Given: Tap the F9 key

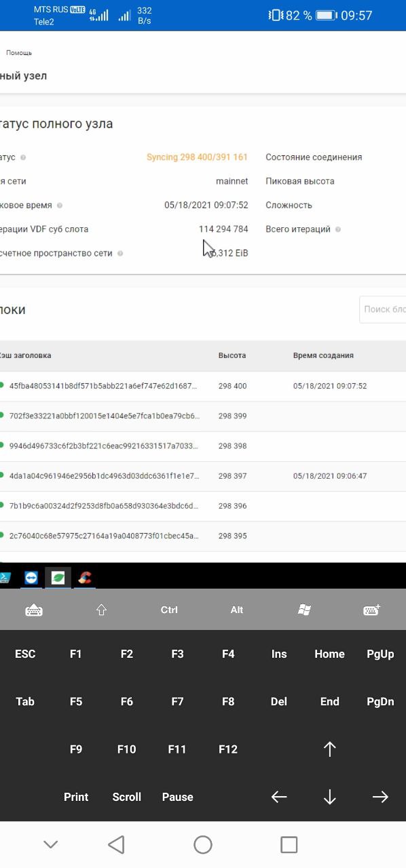Looking at the screenshot, I should coord(76,749).
